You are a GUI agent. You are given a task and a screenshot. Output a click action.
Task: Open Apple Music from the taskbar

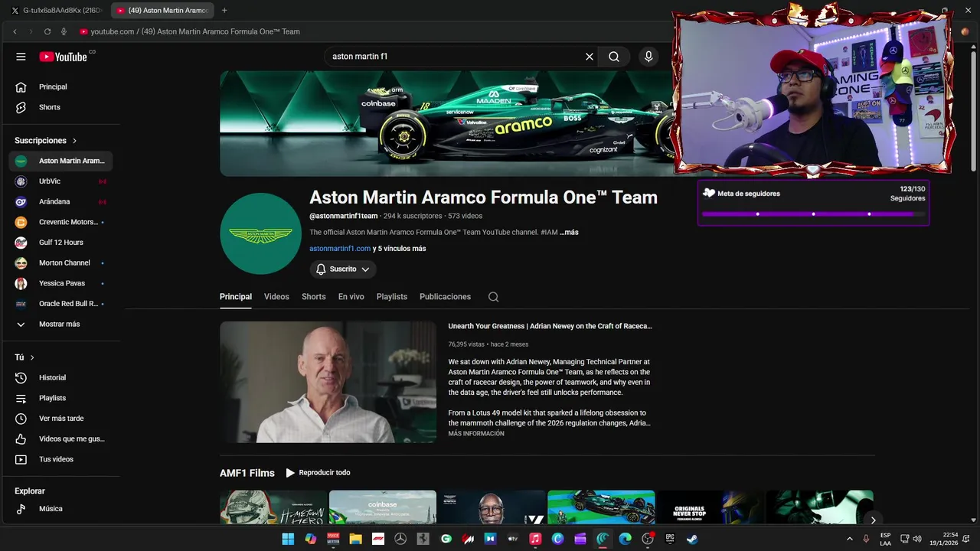pos(535,539)
